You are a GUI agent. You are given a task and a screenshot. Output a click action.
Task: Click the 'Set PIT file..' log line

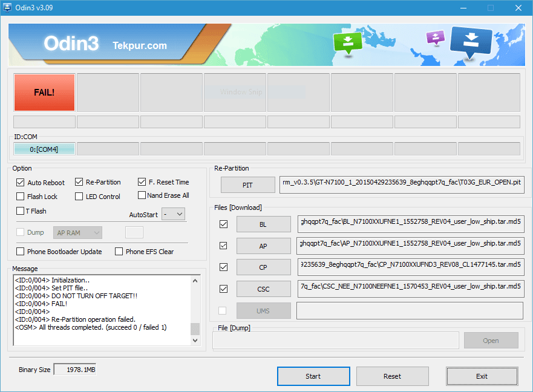(51, 288)
